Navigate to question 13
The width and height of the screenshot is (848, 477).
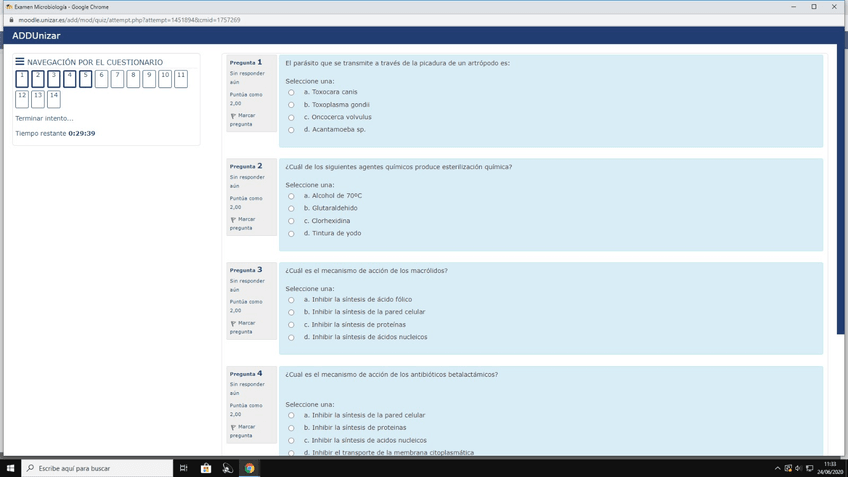38,99
